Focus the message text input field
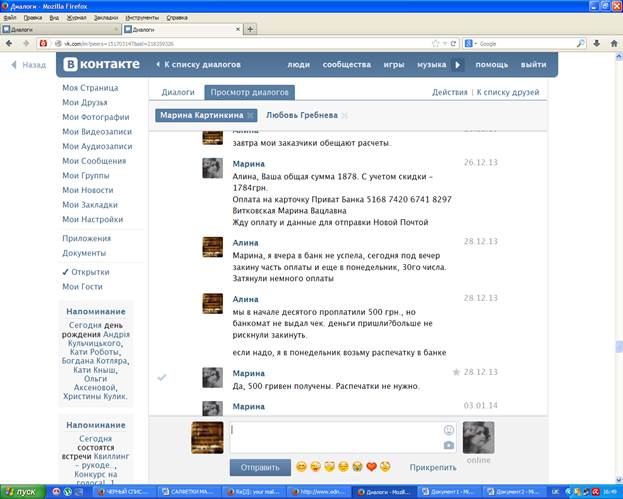Image resolution: width=623 pixels, height=499 pixels. click(x=342, y=437)
